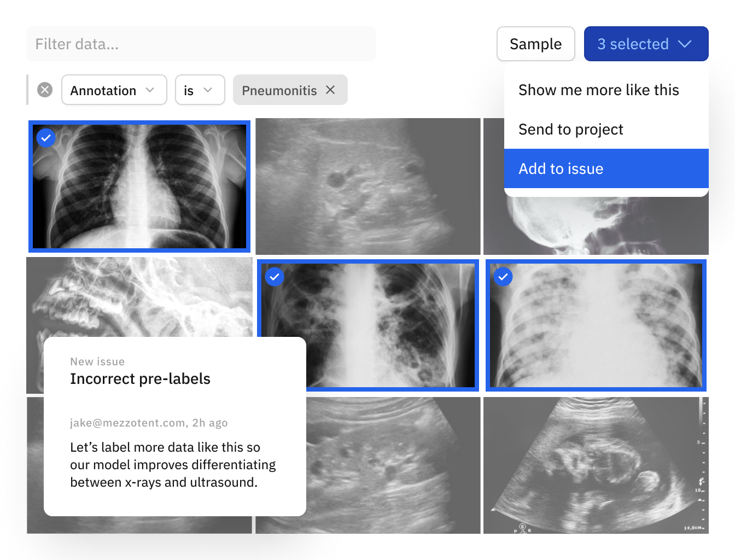Click the checkmark badge on the top-left x-ray
This screenshot has height=560, width=735.
(46, 138)
